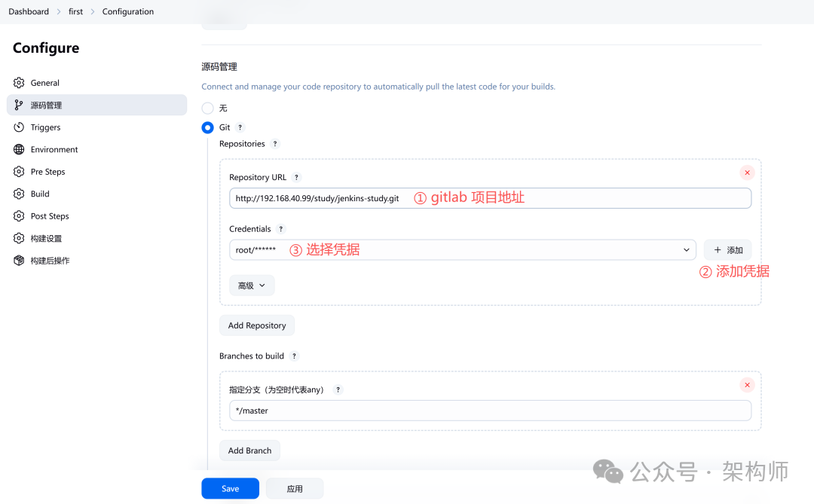Remove the */master branch entry
The width and height of the screenshot is (814, 504).
[x=747, y=385]
